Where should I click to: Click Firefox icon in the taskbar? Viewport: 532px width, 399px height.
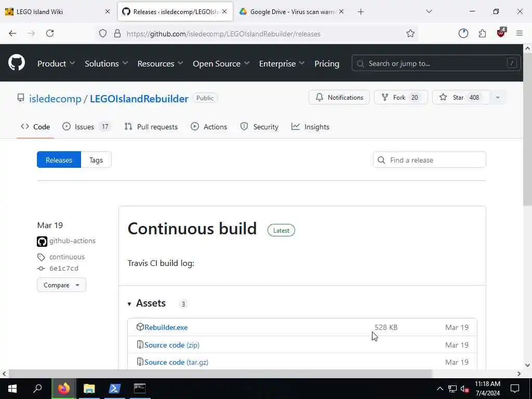point(63,389)
